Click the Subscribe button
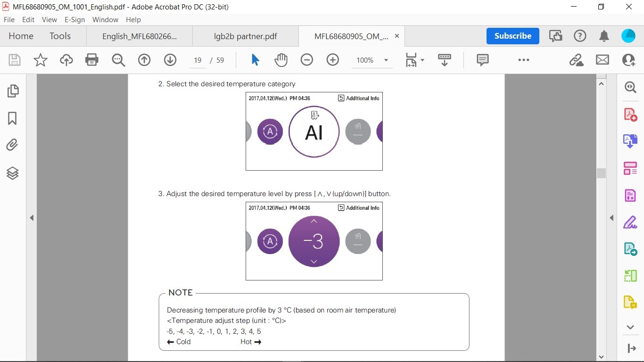The width and height of the screenshot is (644, 362). 512,36
